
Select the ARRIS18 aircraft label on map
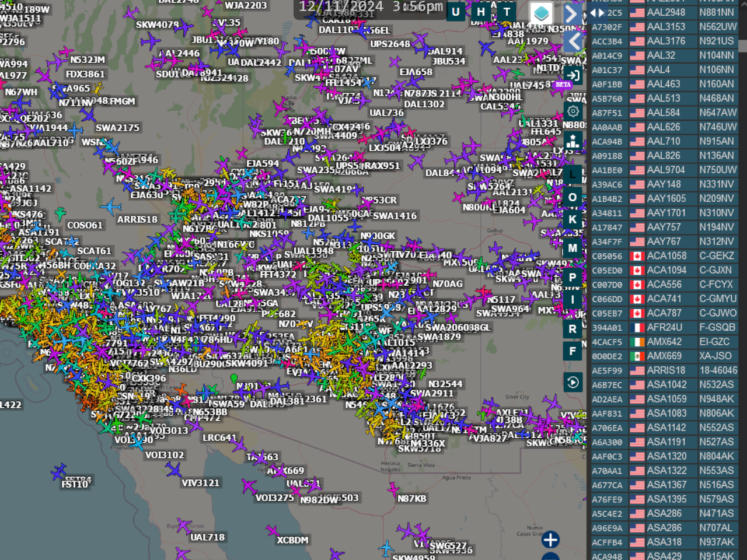coord(137,219)
